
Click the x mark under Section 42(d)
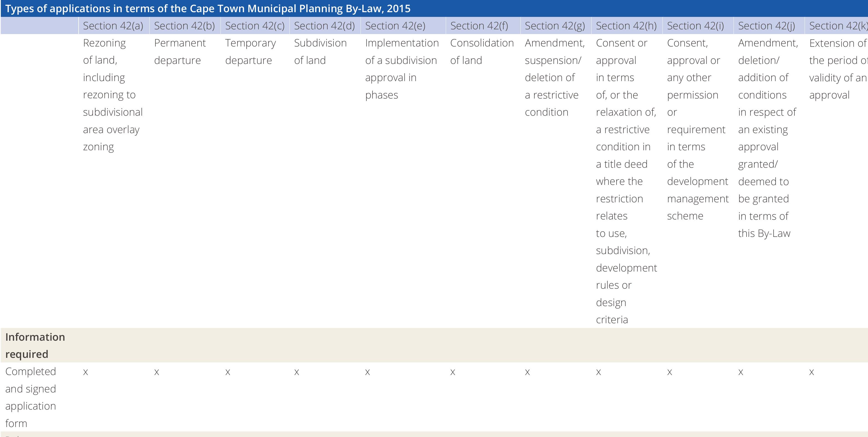pos(297,372)
